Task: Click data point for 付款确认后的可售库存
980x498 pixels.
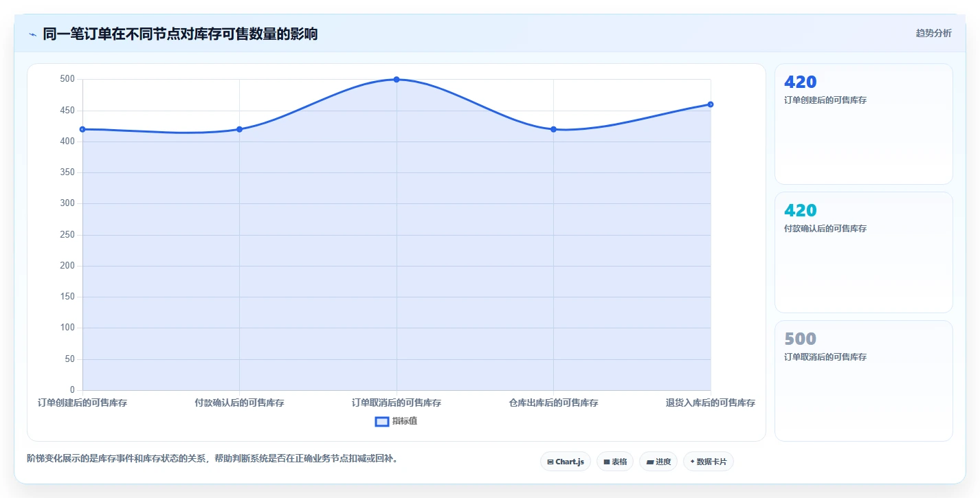Action: [x=239, y=129]
